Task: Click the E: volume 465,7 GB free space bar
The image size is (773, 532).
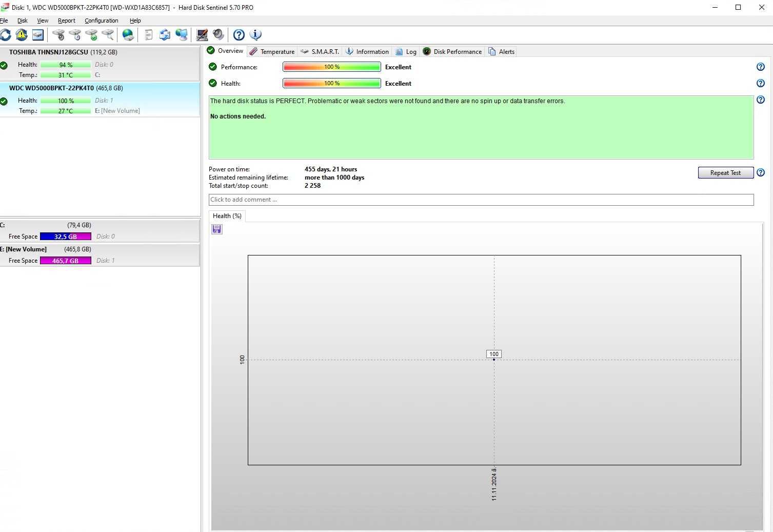Action: click(x=66, y=261)
